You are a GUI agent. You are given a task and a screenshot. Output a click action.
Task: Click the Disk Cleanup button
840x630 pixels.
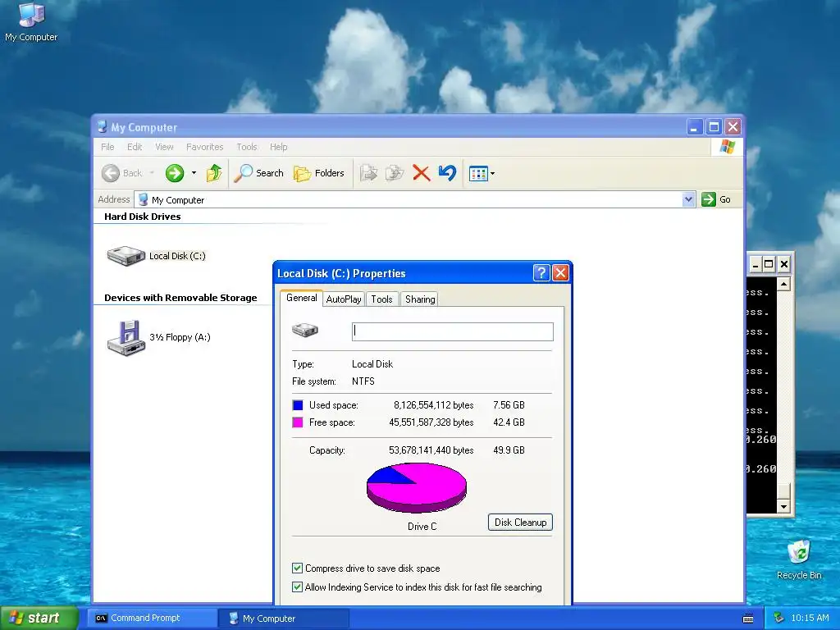point(520,523)
